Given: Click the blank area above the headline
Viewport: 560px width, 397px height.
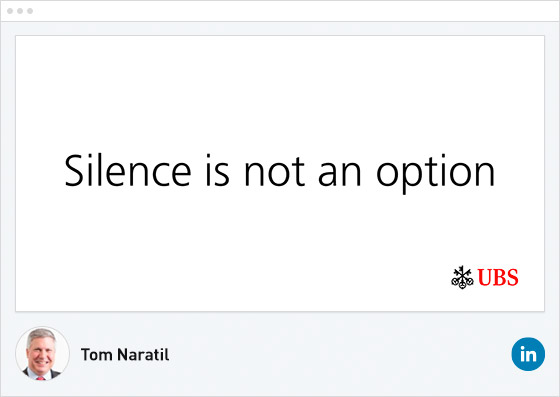Looking at the screenshot, I should click(280, 93).
